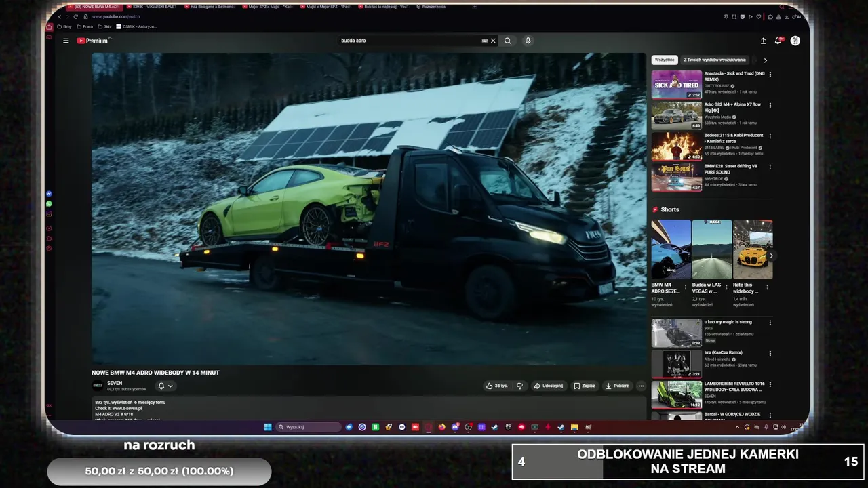Go back with the browser back arrow
Image resolution: width=868 pixels, height=488 pixels.
coord(60,16)
